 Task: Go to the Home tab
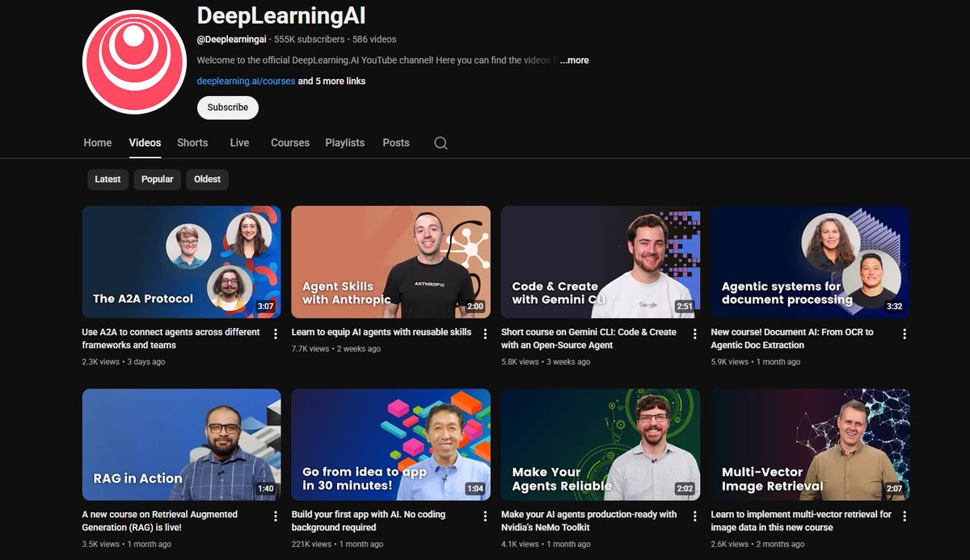[98, 143]
